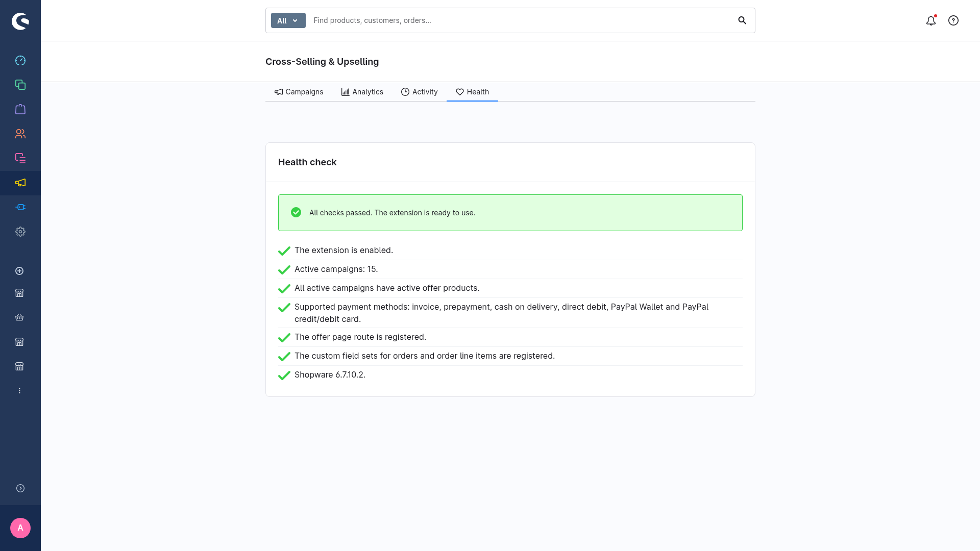
Task: Click the 'Supported payment methods' row
Action: pos(510,313)
